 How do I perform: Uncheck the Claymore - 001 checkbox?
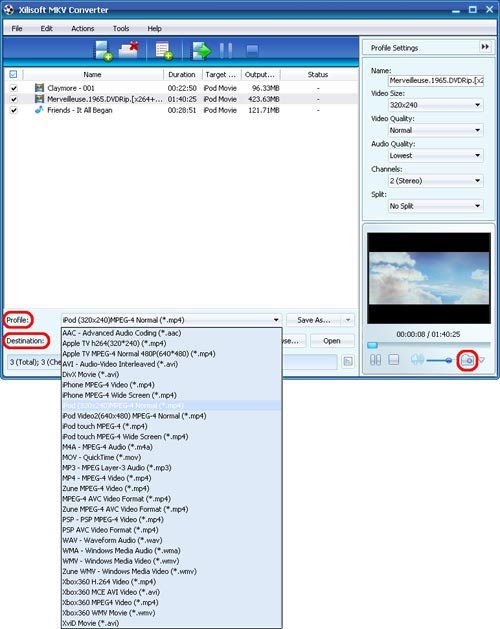[x=14, y=88]
